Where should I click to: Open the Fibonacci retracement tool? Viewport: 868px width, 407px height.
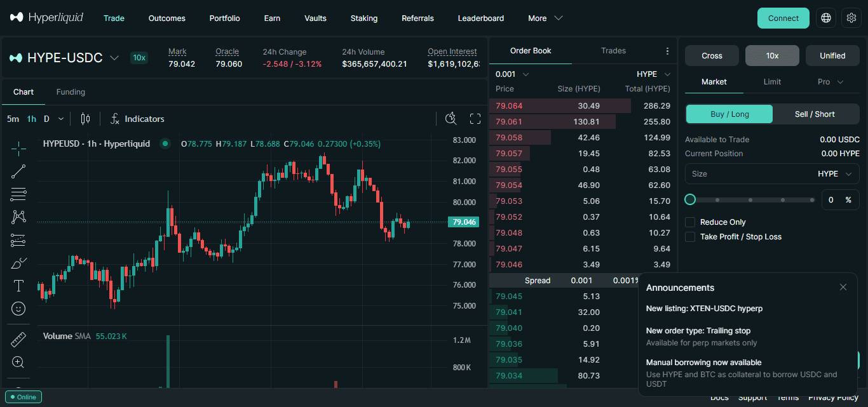(x=18, y=194)
